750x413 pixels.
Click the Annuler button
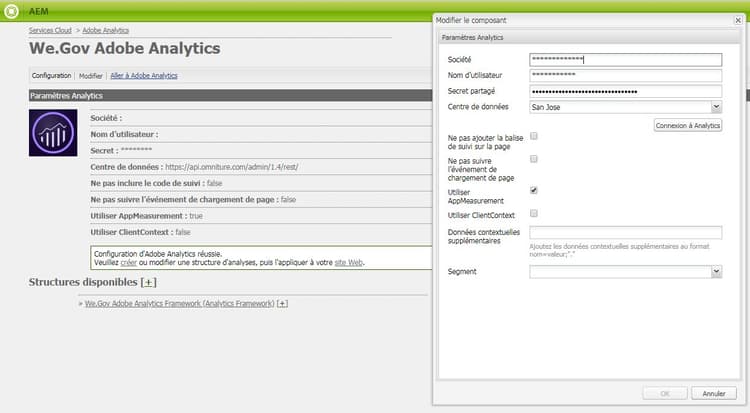[x=714, y=393]
